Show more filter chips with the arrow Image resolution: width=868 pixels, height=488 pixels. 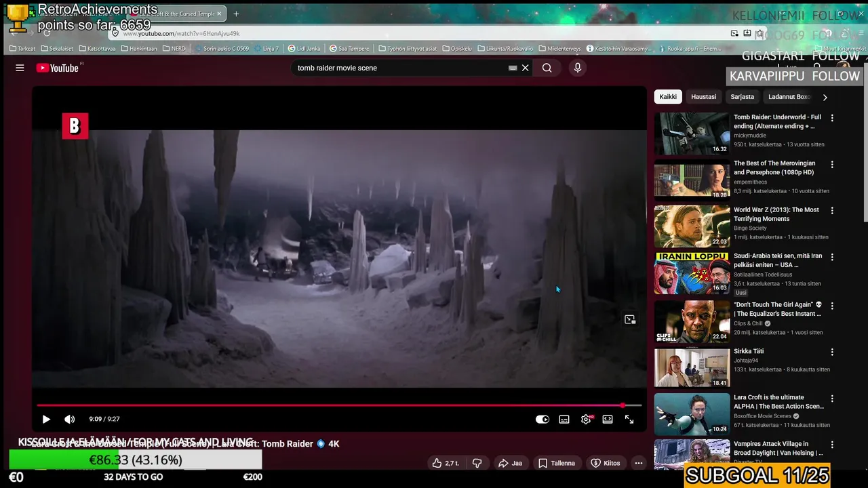825,97
